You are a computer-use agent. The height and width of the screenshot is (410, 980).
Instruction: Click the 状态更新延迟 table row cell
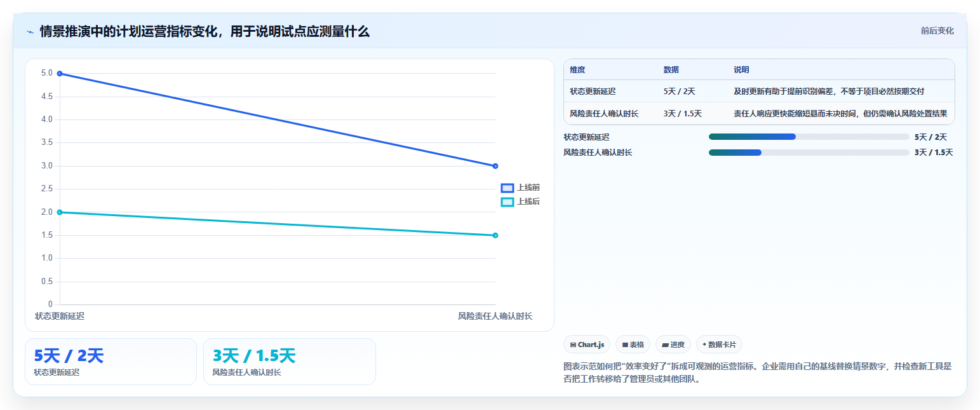coord(593,92)
